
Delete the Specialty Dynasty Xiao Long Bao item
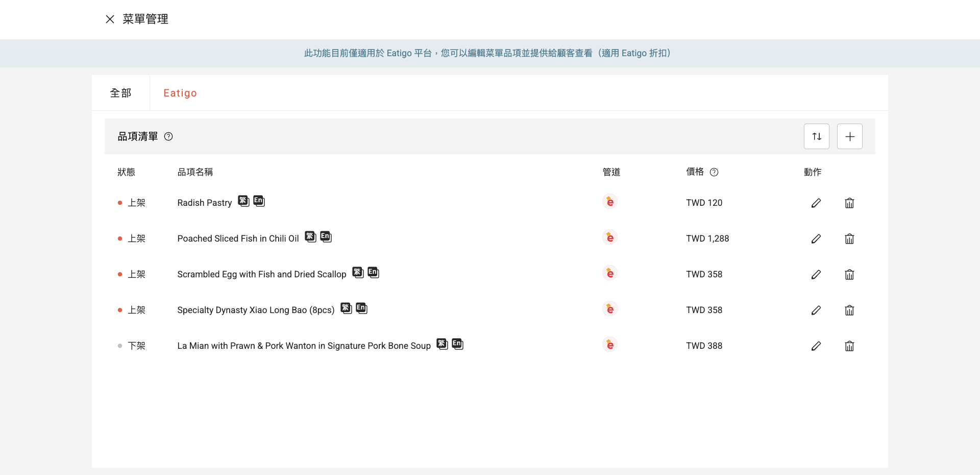pos(849,310)
